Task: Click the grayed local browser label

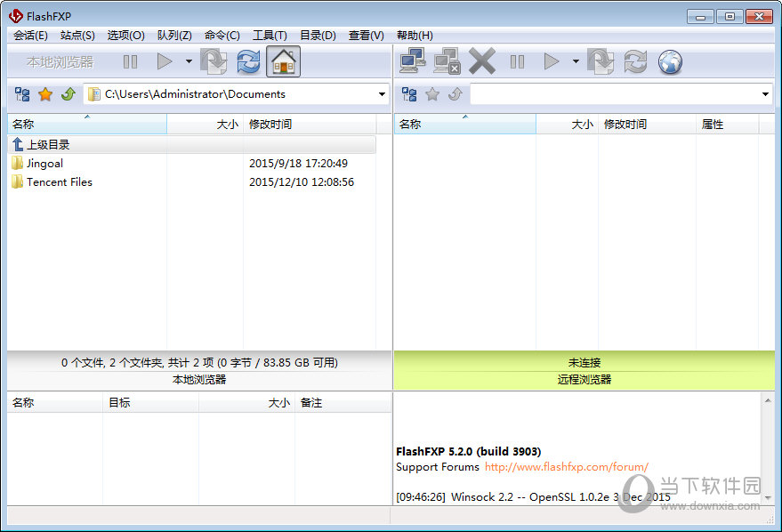Action: click(60, 61)
